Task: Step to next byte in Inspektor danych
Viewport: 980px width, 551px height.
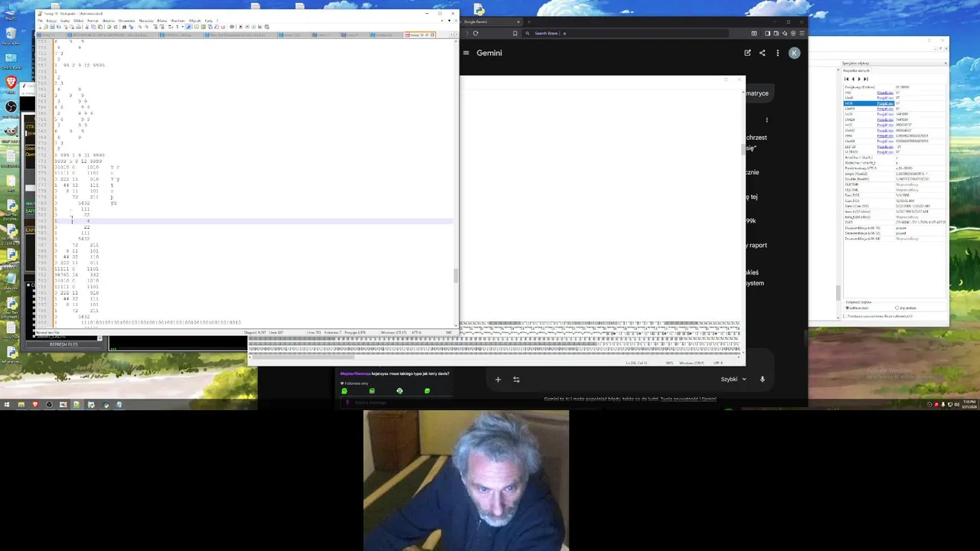Action: tap(859, 79)
